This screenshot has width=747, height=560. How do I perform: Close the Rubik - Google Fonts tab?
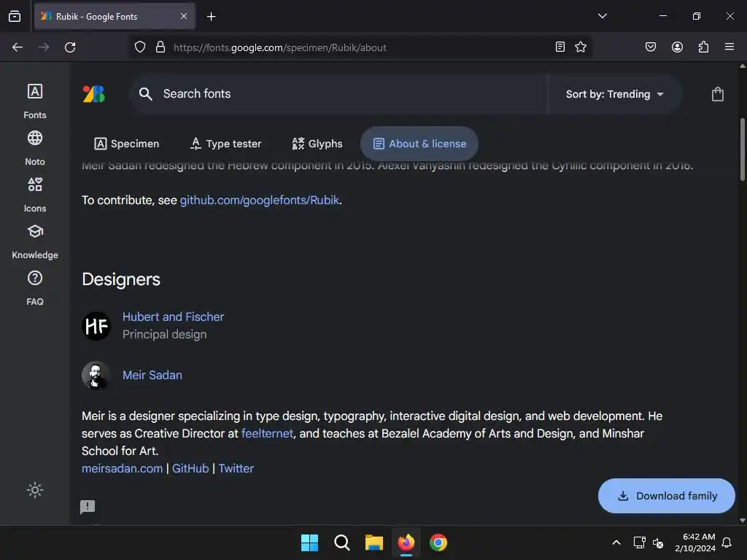183,16
